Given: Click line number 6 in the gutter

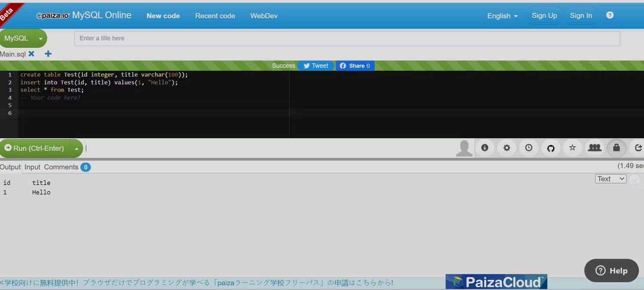Looking at the screenshot, I should coord(9,113).
